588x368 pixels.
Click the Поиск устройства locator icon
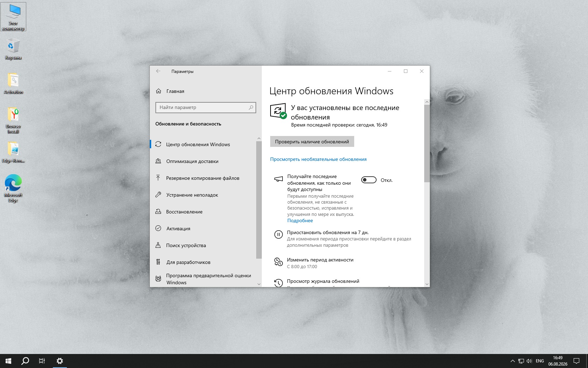pos(158,245)
